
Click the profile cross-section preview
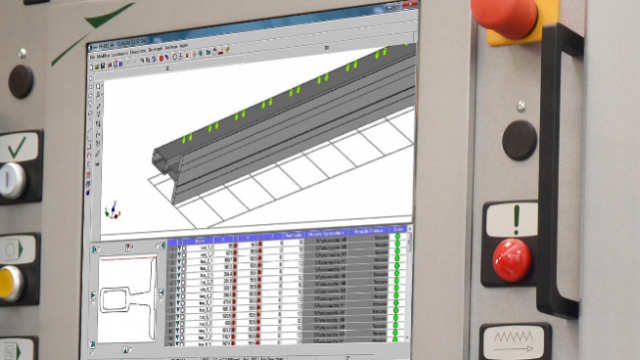[x=127, y=299]
